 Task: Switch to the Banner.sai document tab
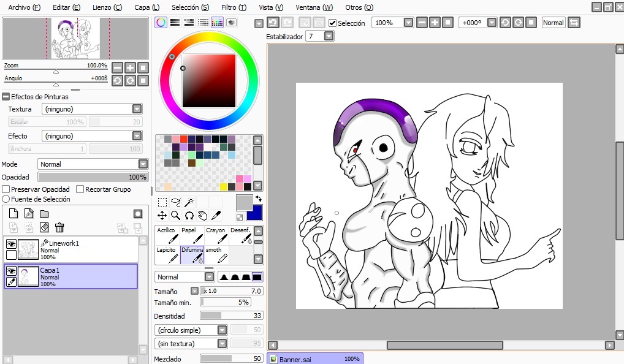(x=315, y=358)
